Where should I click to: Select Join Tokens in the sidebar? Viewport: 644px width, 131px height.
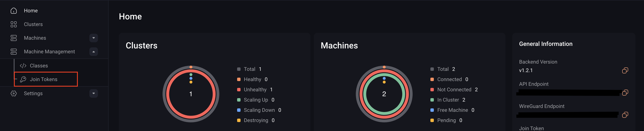pos(43,79)
